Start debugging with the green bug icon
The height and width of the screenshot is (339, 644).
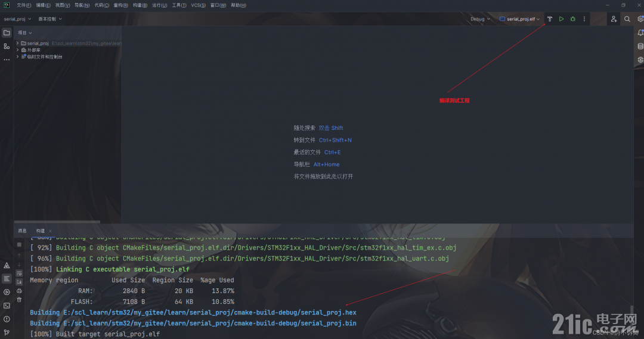(x=572, y=19)
